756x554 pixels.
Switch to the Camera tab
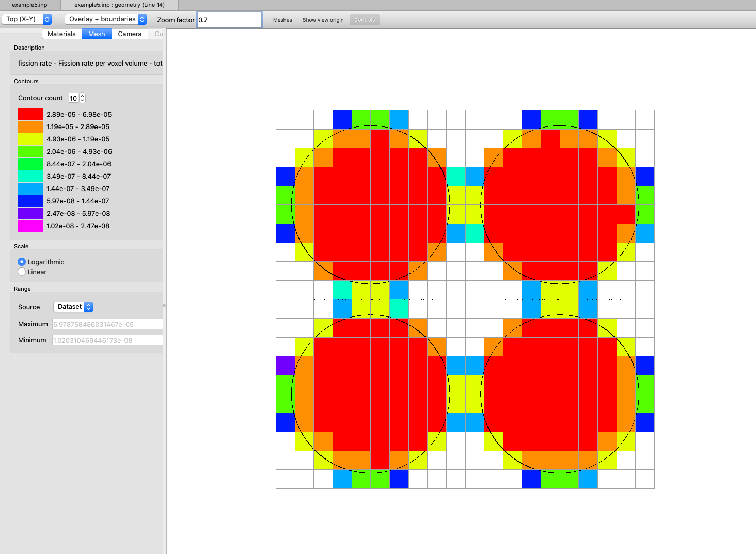[x=130, y=34]
